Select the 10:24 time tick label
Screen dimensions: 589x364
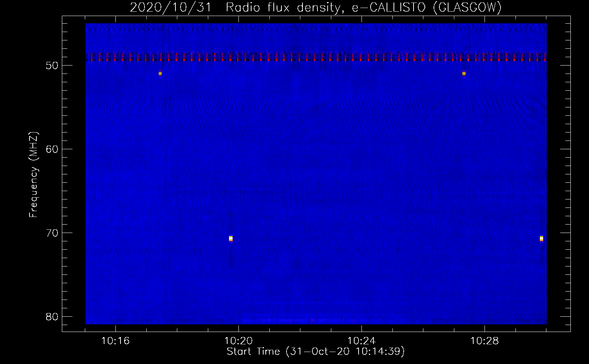tap(361, 341)
